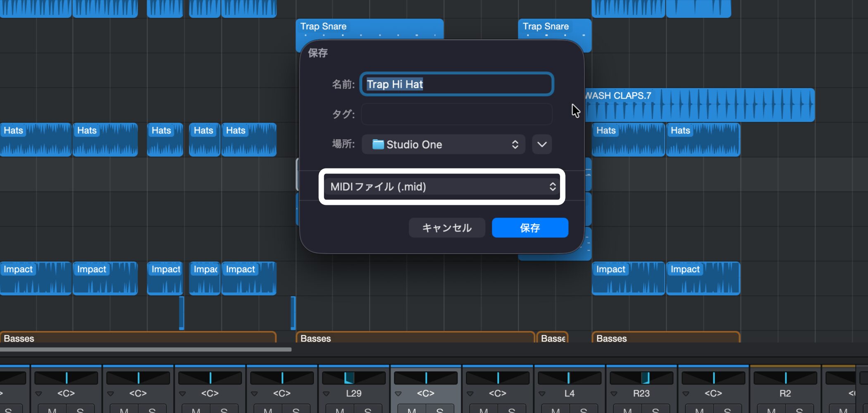Click the horizontal arrangement scrollbar
The width and height of the screenshot is (868, 413).
tap(145, 349)
